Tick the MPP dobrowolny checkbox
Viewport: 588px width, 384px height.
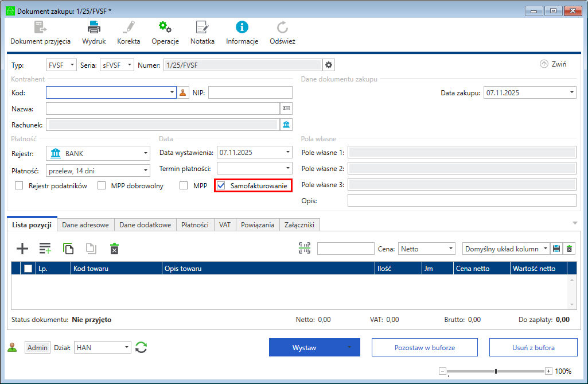(x=102, y=185)
